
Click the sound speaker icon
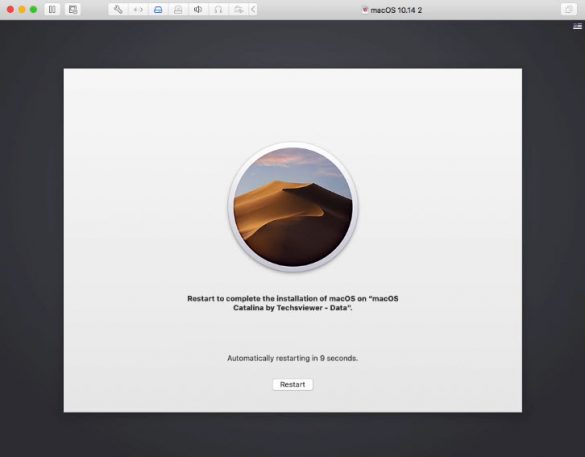coord(198,9)
